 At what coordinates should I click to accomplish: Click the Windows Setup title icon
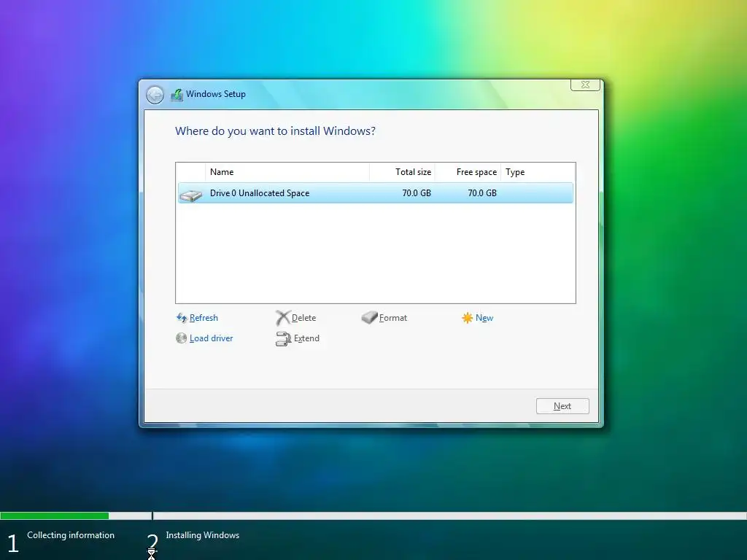177,94
